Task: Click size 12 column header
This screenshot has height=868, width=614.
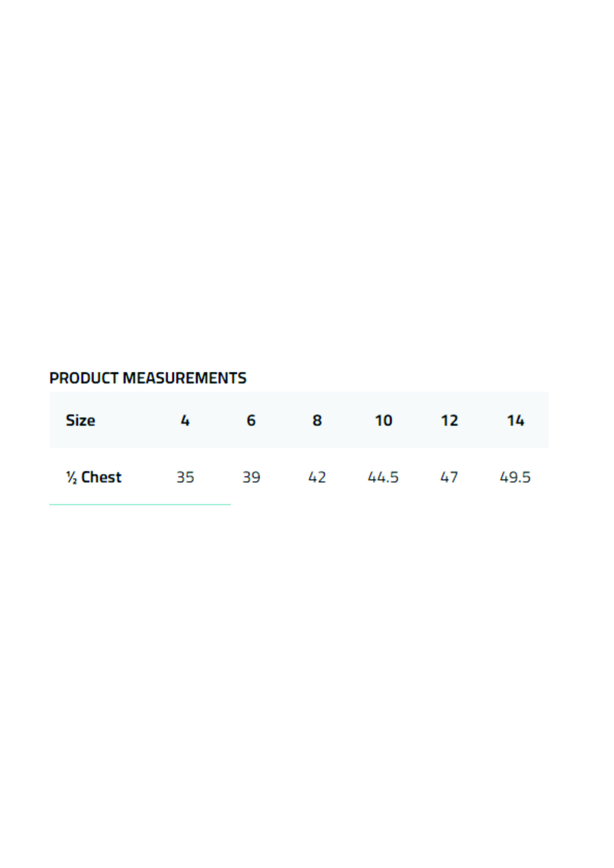Action: click(x=449, y=420)
